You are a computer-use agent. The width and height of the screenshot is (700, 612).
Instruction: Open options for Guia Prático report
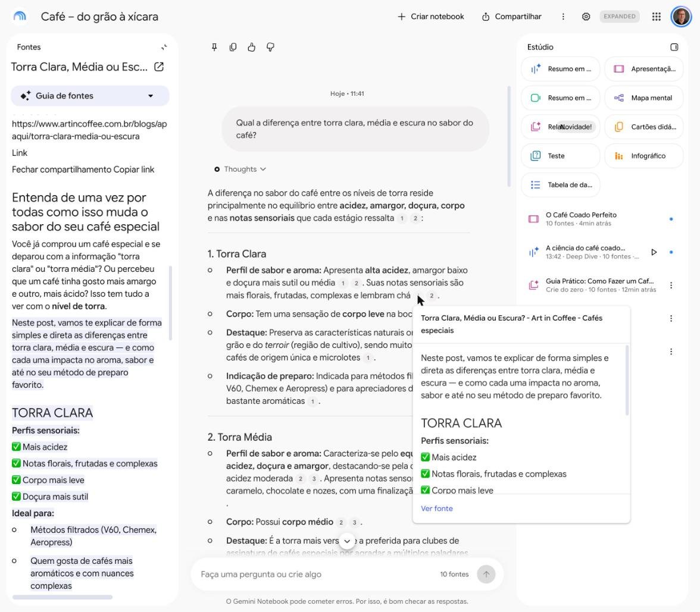point(671,285)
